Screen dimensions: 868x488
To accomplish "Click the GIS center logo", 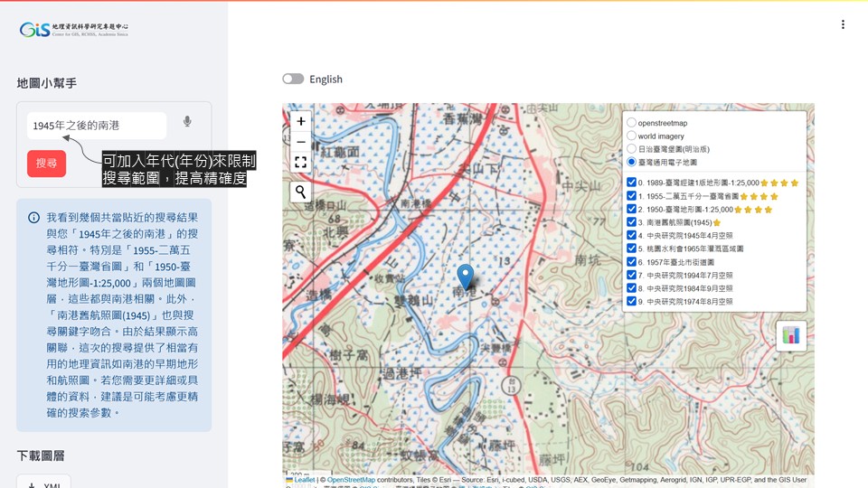I will tap(74, 30).
